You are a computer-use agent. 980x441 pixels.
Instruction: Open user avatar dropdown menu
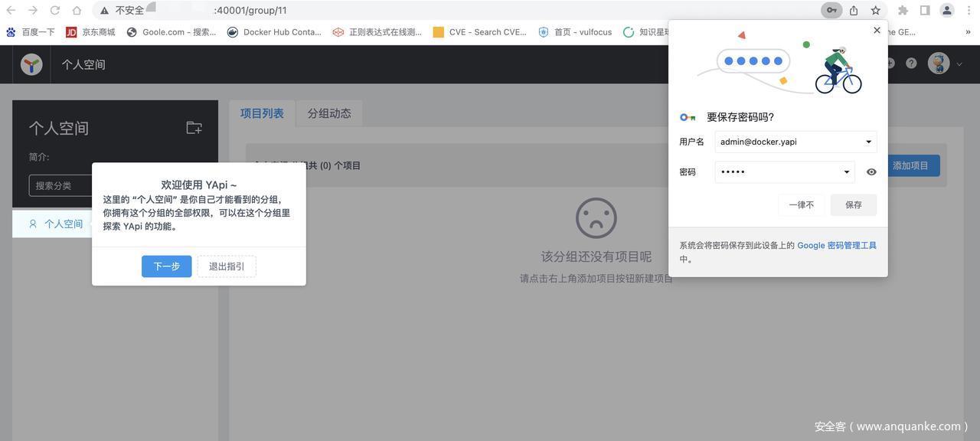coord(944,64)
